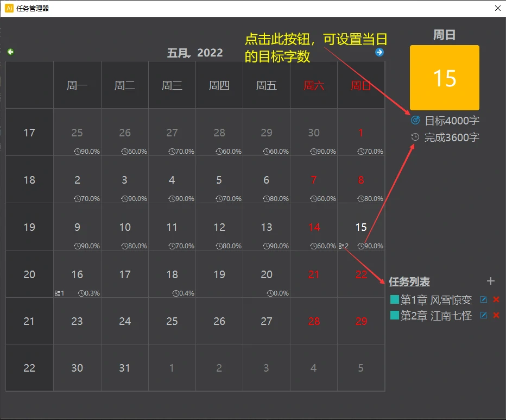
Task: Delete task 第1章 风雪惊变
Action: pos(496,299)
